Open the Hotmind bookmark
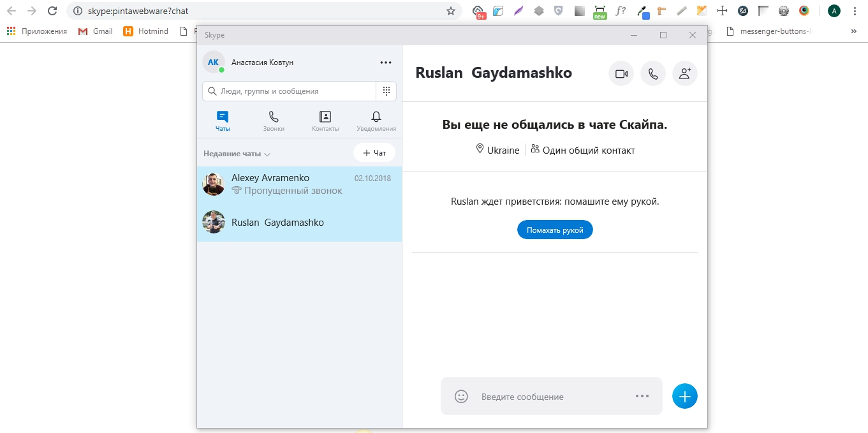868x433 pixels. coord(146,31)
